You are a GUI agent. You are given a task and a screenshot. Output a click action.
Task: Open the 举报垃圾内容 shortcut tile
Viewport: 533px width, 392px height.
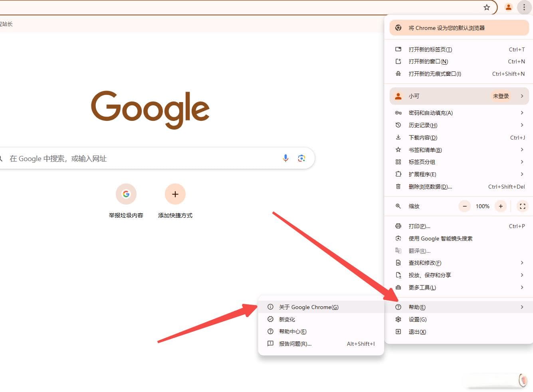click(x=126, y=201)
